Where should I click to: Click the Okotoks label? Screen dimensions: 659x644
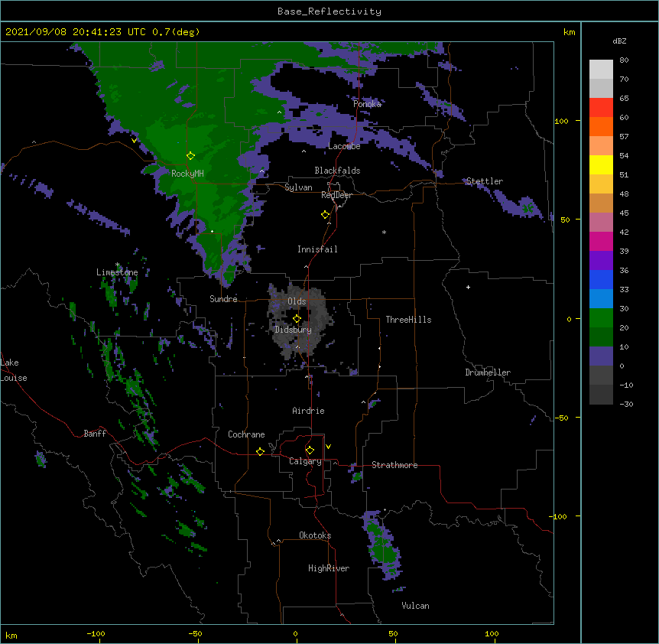pos(315,535)
